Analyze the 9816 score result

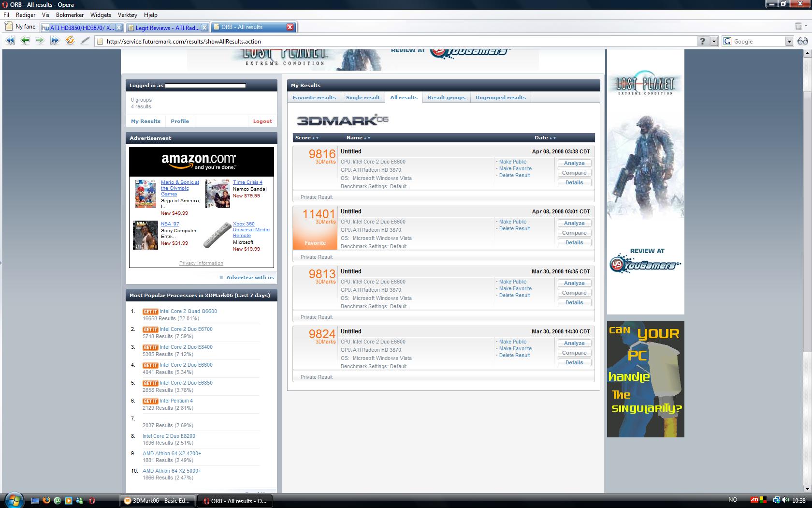coord(574,164)
